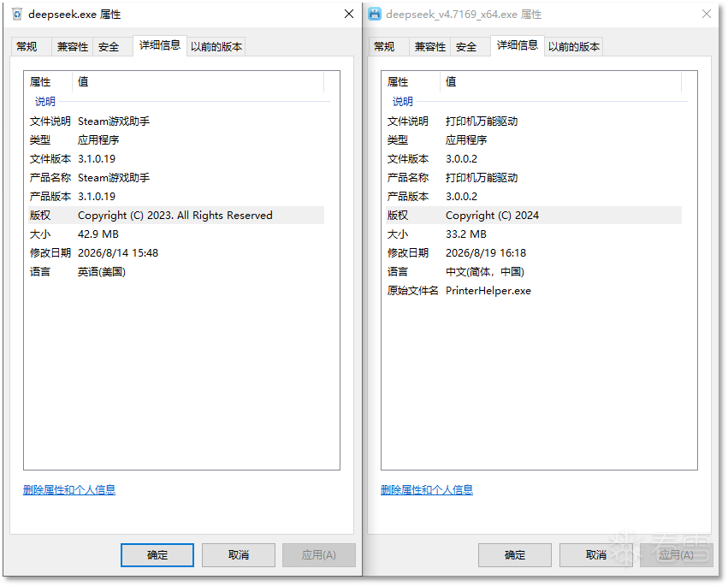Click 应用(A) button in deepseek.exe window
The height and width of the screenshot is (586, 728).
coord(319,555)
